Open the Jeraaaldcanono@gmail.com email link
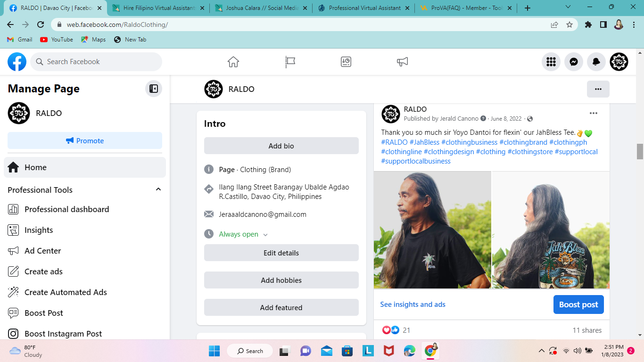644x362 pixels. [x=263, y=214]
